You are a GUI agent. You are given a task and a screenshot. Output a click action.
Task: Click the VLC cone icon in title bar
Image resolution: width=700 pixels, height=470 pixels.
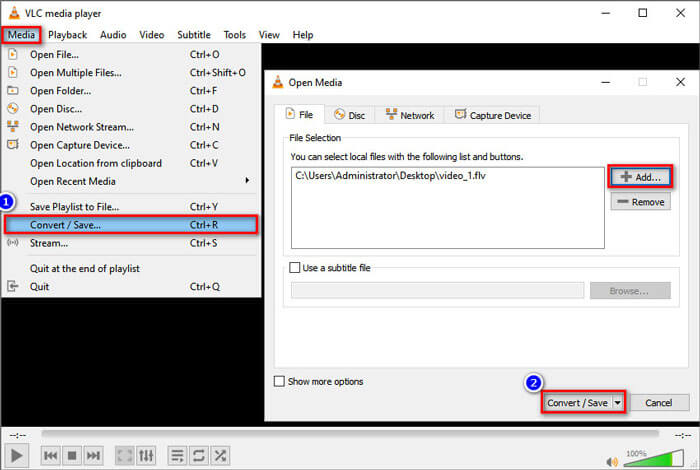pos(14,13)
